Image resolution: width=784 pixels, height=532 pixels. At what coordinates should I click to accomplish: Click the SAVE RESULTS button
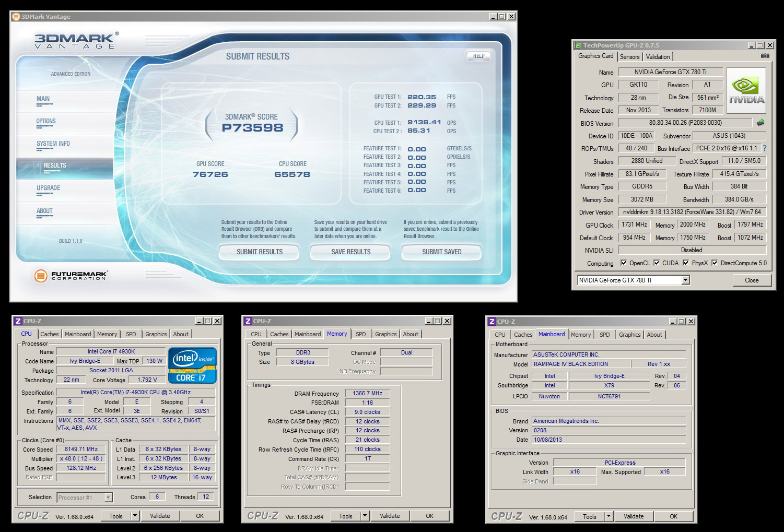[x=351, y=252]
